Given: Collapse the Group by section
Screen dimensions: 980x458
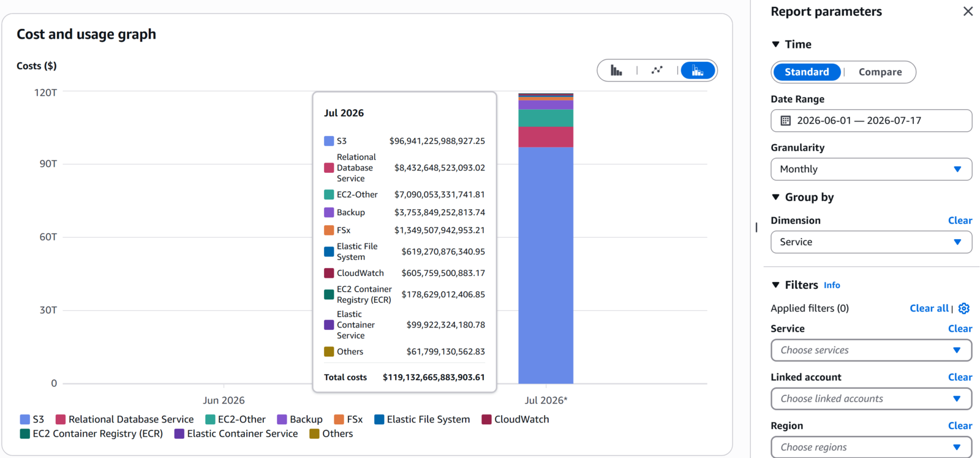Looking at the screenshot, I should [775, 197].
